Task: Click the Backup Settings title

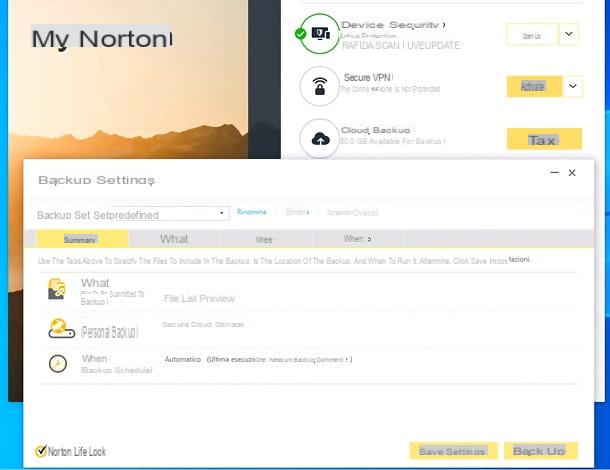Action: tap(96, 180)
